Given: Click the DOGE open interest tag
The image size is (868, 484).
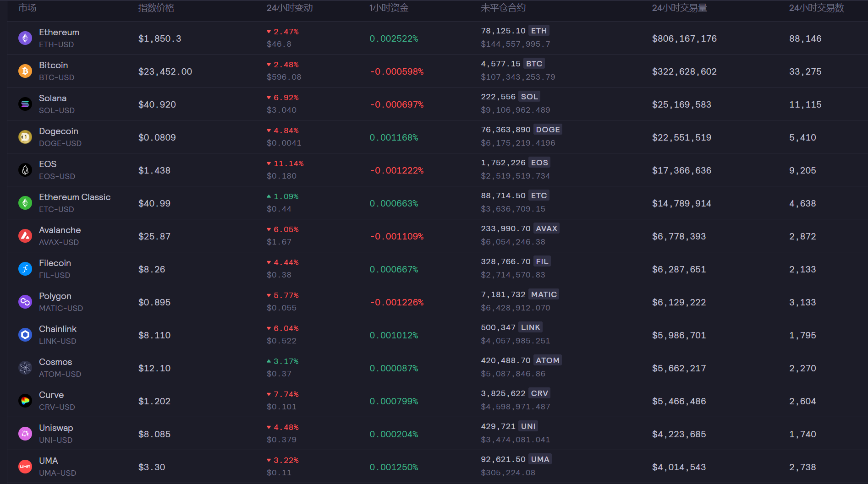Looking at the screenshot, I should click(548, 130).
